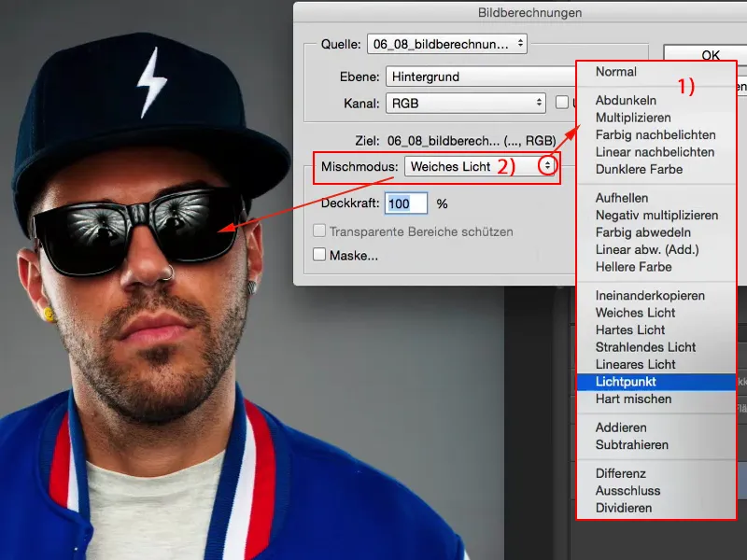Open the Kanal RGB dropdown
The height and width of the screenshot is (560, 747).
(x=465, y=103)
